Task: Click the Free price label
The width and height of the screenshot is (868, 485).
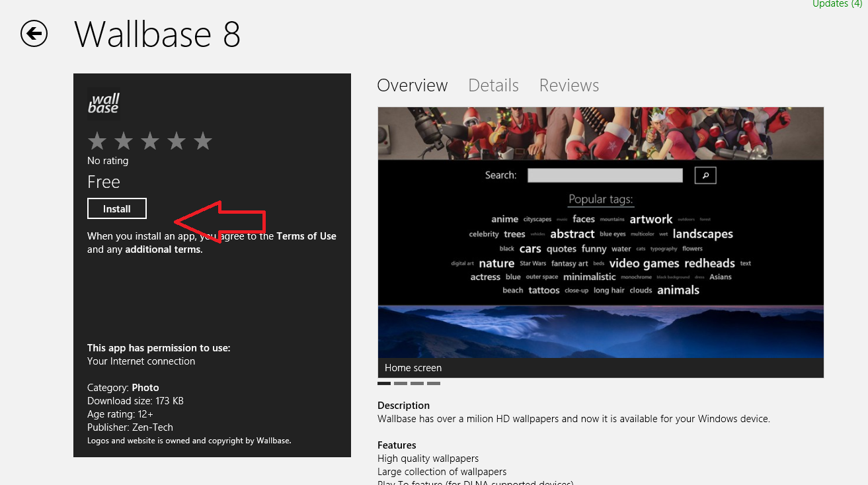Action: point(104,182)
